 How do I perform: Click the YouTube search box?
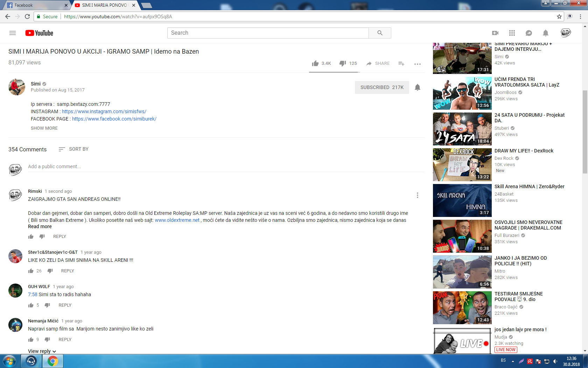point(268,33)
